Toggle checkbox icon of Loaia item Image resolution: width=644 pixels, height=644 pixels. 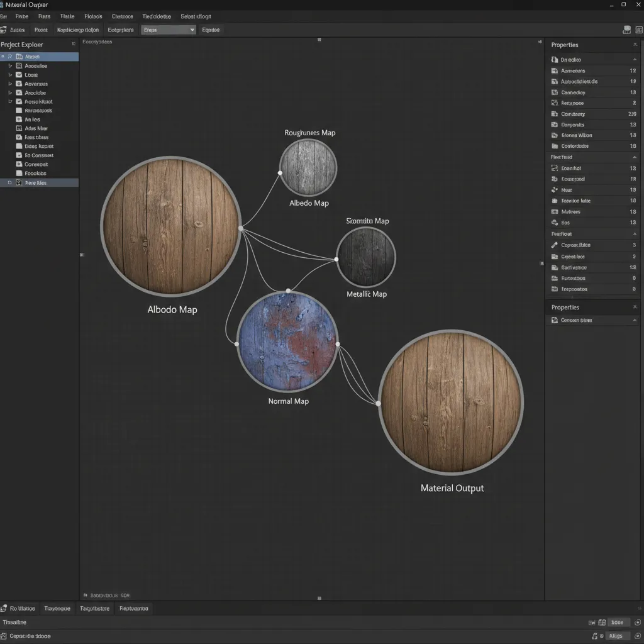click(x=19, y=75)
